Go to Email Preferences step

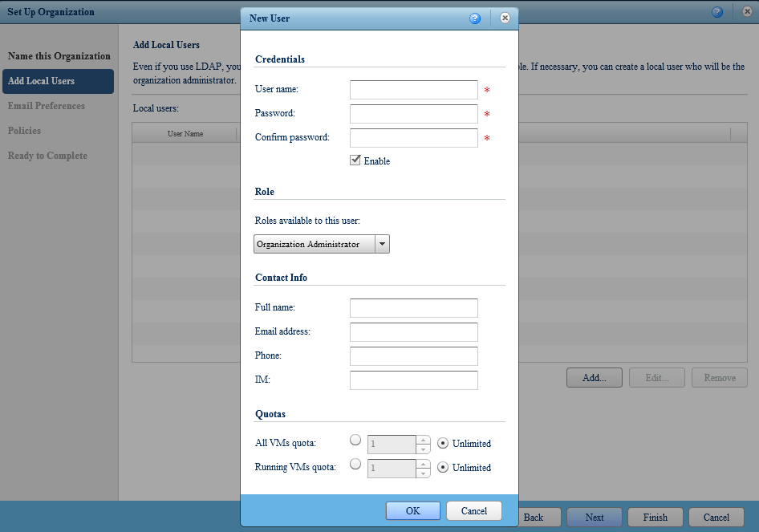(x=47, y=106)
